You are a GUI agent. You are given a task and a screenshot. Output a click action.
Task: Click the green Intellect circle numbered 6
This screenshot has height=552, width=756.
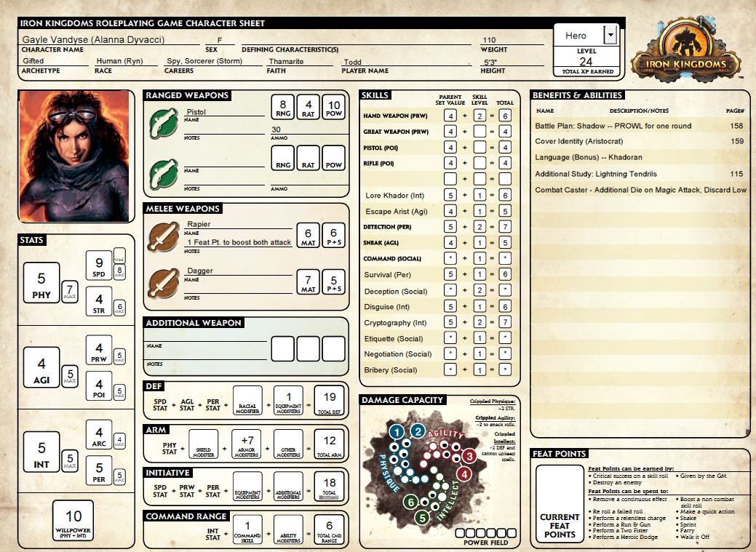click(x=411, y=503)
